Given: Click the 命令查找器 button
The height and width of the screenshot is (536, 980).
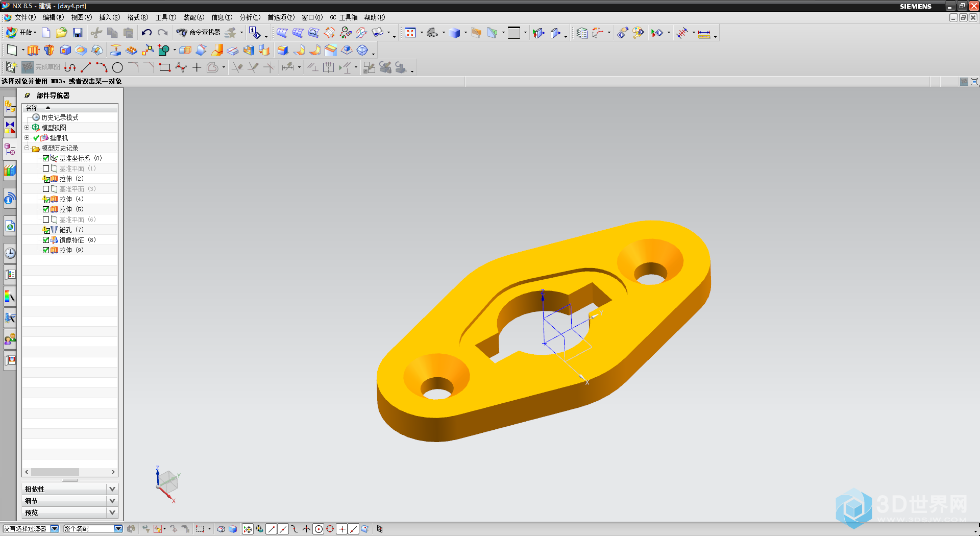Looking at the screenshot, I should pos(198,33).
